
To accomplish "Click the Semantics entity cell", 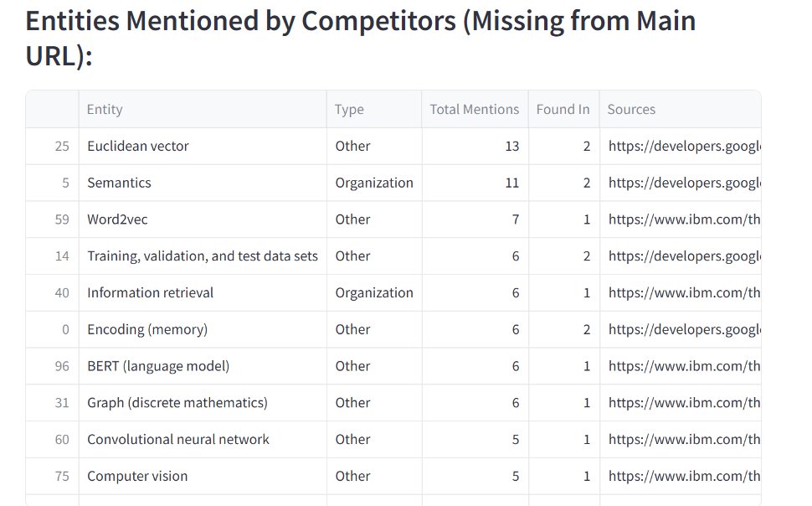I will 203,183.
